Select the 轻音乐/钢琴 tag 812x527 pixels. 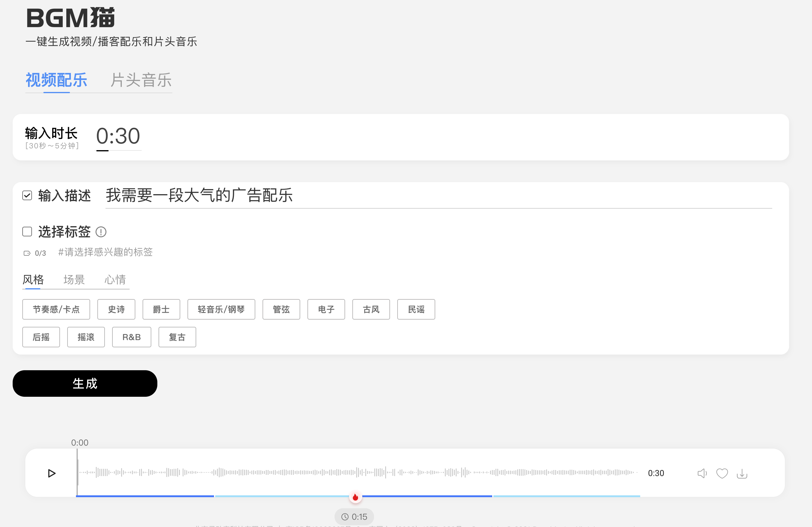coord(222,309)
